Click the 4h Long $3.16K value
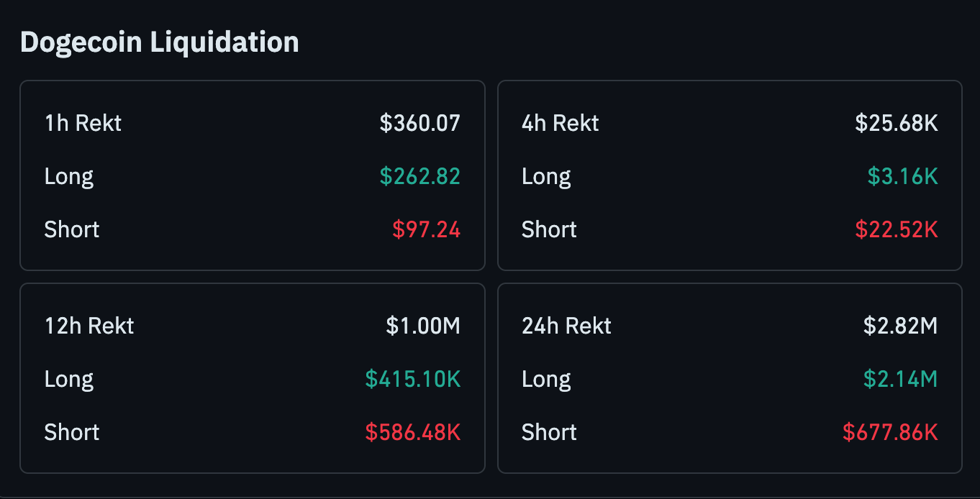 902,176
